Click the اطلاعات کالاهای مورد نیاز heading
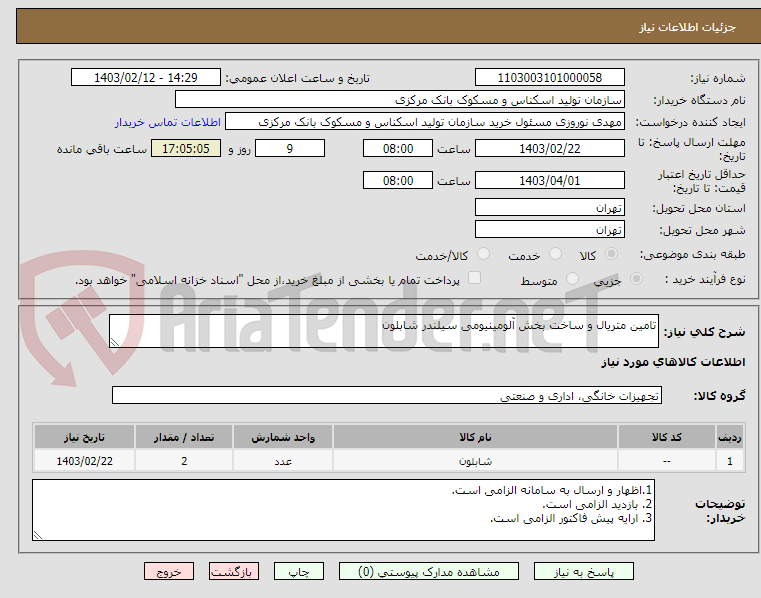This screenshot has width=761, height=598. 673,362
